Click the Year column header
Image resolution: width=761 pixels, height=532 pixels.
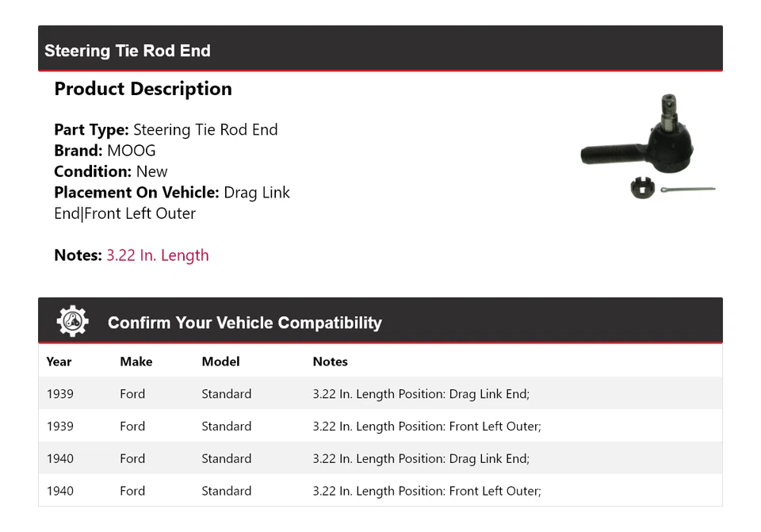(59, 362)
